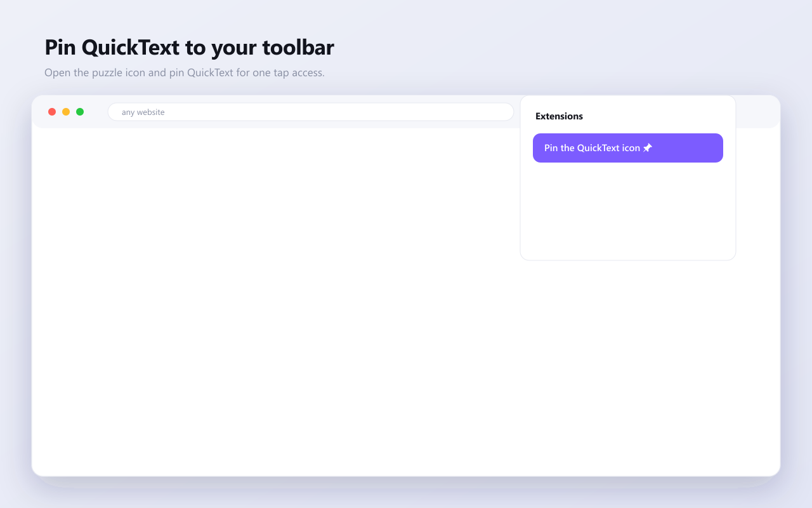Focus the 'any website' address bar
Screen dimensions: 812x508
tap(311, 112)
